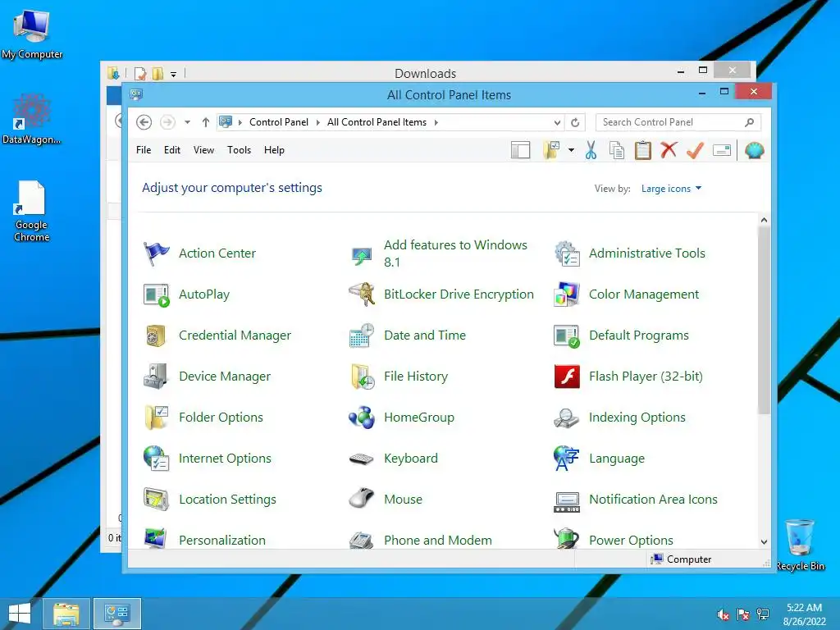Open the Personalization link
The image size is (840, 630).
pyautogui.click(x=222, y=540)
